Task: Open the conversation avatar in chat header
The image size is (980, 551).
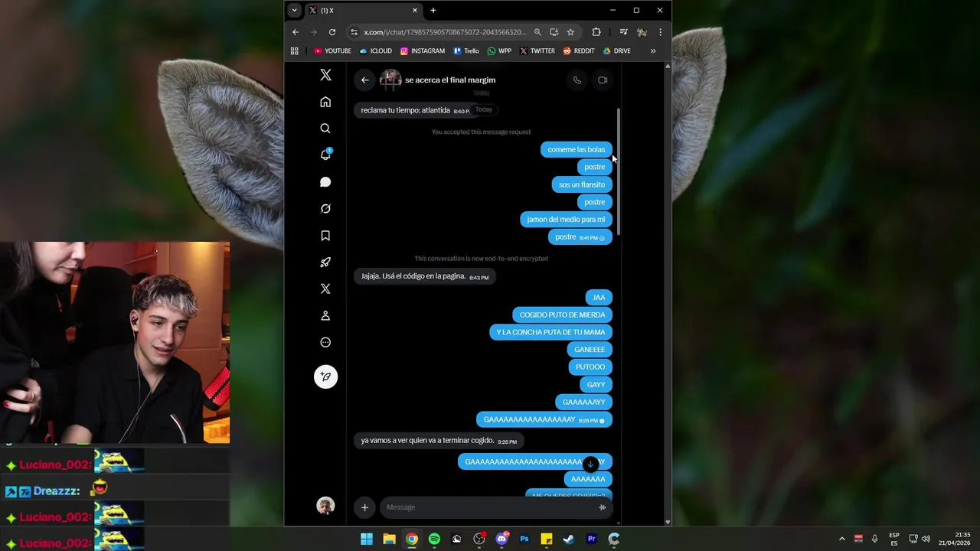Action: (x=390, y=80)
